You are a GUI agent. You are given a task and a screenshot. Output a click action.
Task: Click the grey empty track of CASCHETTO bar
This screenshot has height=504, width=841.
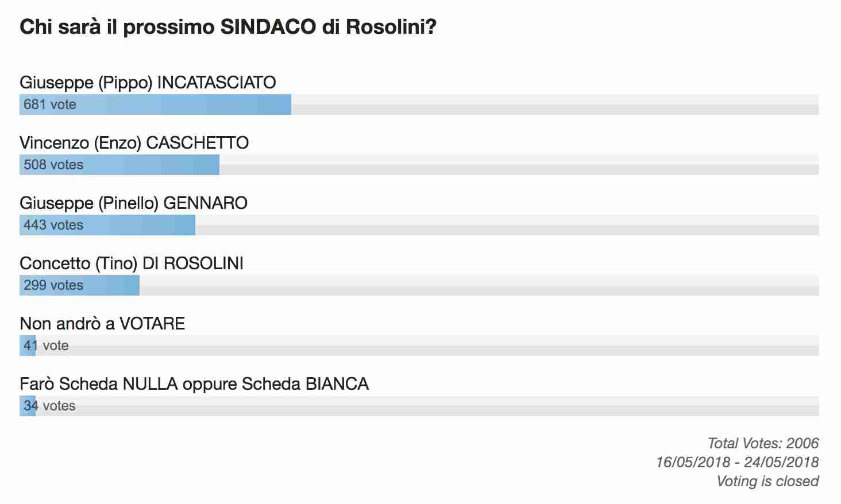519,165
